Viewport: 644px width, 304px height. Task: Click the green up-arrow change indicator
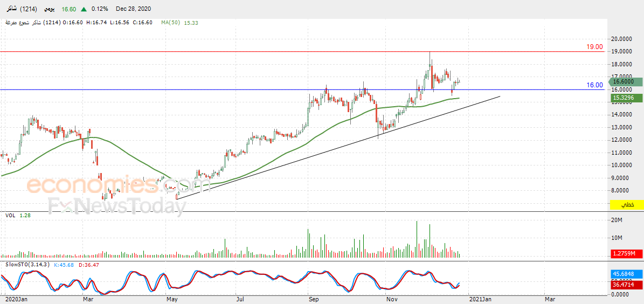(x=84, y=9)
